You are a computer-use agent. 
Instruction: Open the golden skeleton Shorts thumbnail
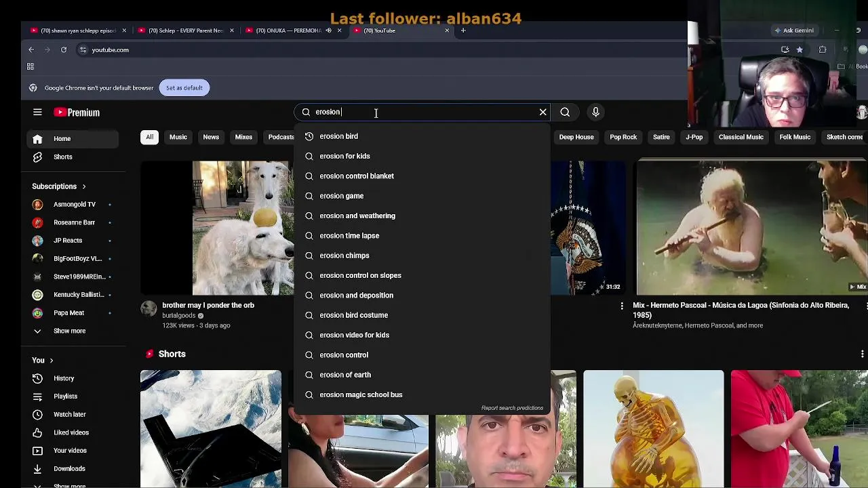[x=653, y=428]
